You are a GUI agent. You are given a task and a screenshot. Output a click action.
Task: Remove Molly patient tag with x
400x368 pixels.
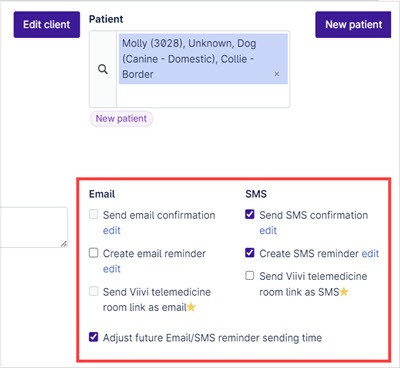tap(277, 74)
